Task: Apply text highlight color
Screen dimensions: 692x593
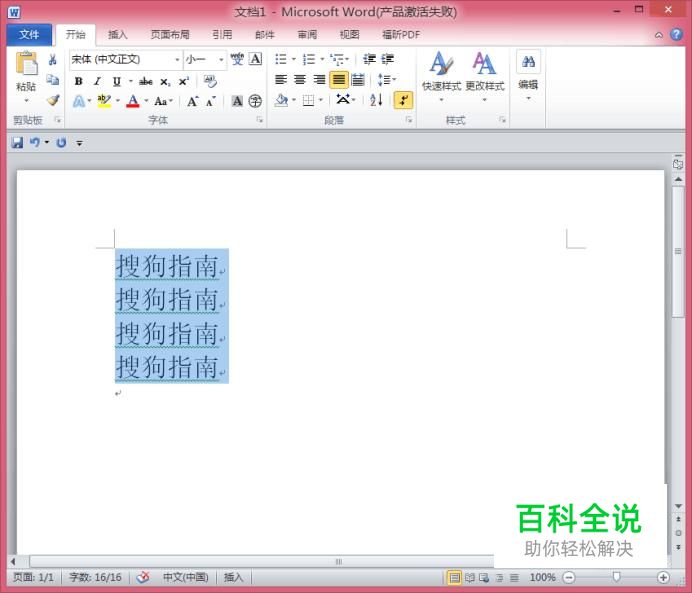Action: click(104, 101)
